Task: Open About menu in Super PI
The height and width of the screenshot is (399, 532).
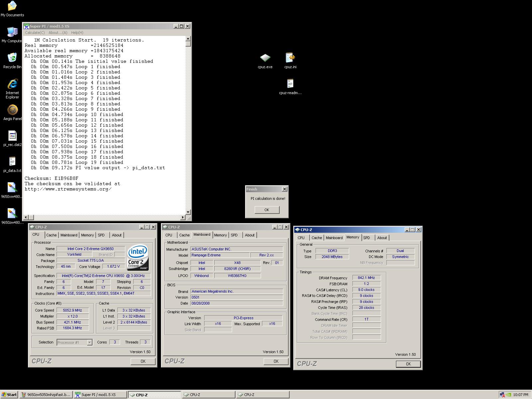Action: click(x=58, y=33)
